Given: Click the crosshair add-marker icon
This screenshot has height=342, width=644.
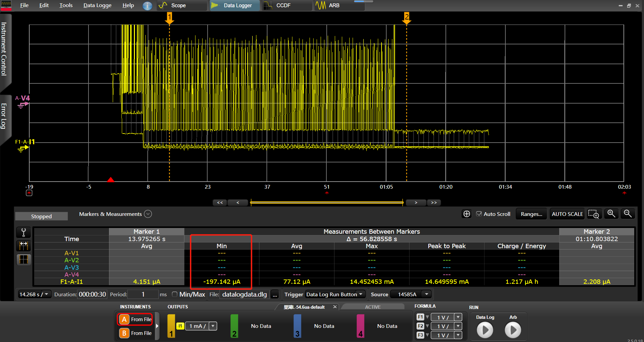Looking at the screenshot, I should (x=467, y=214).
